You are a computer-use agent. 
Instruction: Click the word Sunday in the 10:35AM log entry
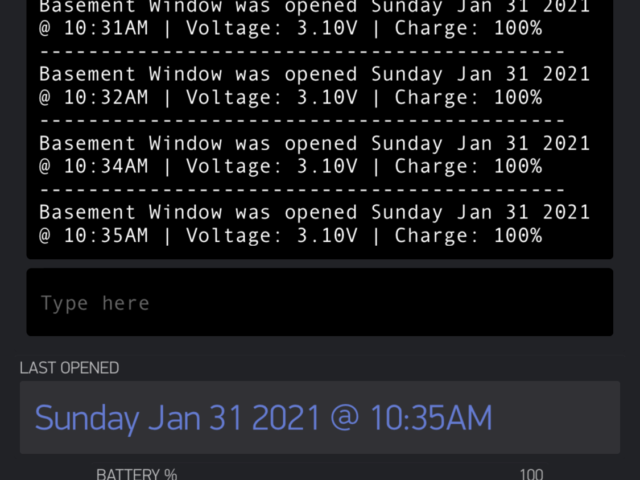407,213
